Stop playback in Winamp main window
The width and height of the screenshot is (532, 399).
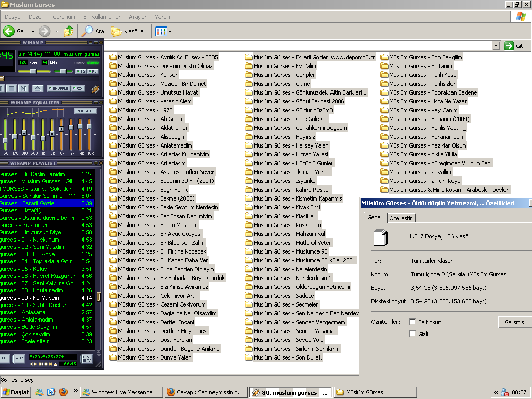coord(11,88)
